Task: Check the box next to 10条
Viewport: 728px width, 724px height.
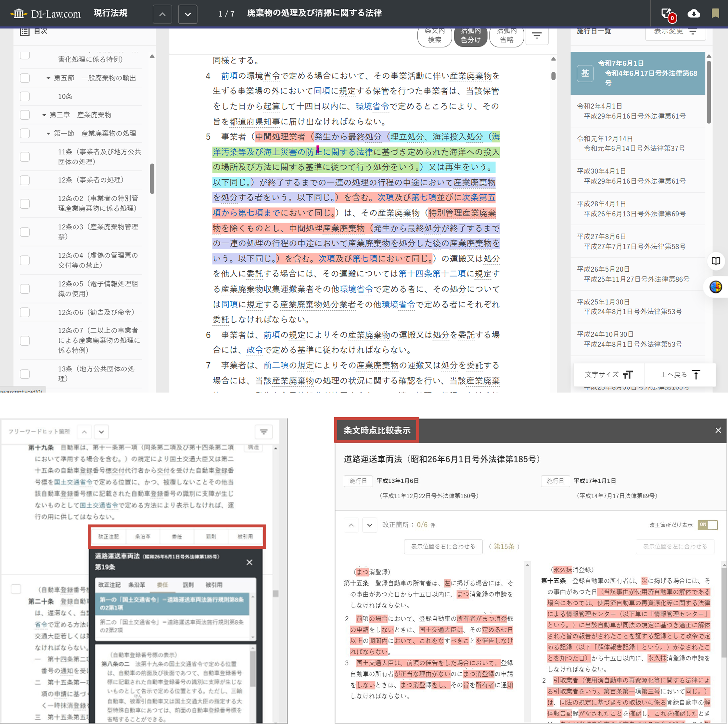Action: click(x=25, y=97)
